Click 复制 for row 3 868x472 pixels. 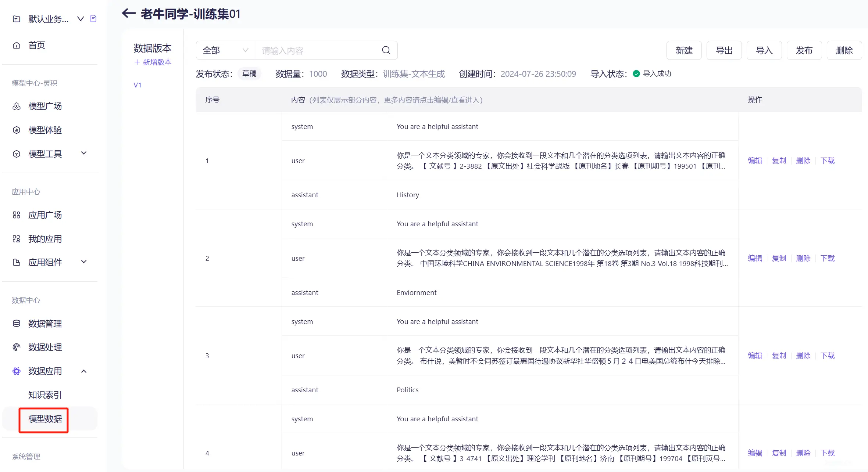779,356
